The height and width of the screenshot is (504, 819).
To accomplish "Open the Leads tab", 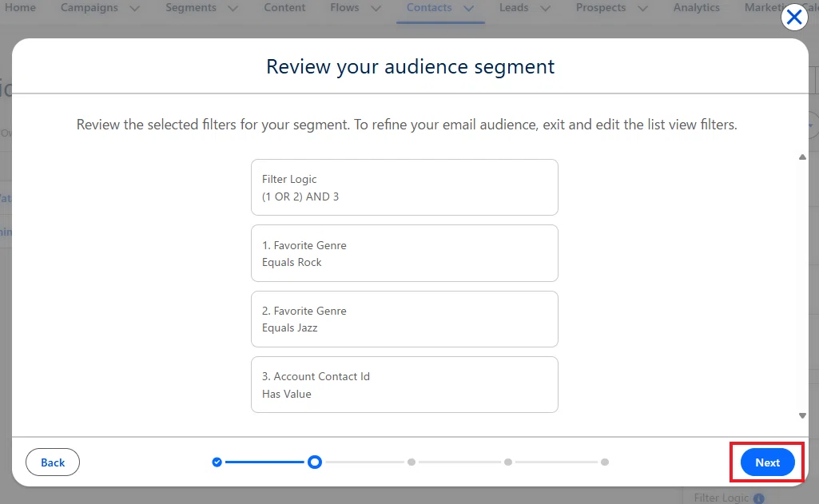I will tap(514, 8).
